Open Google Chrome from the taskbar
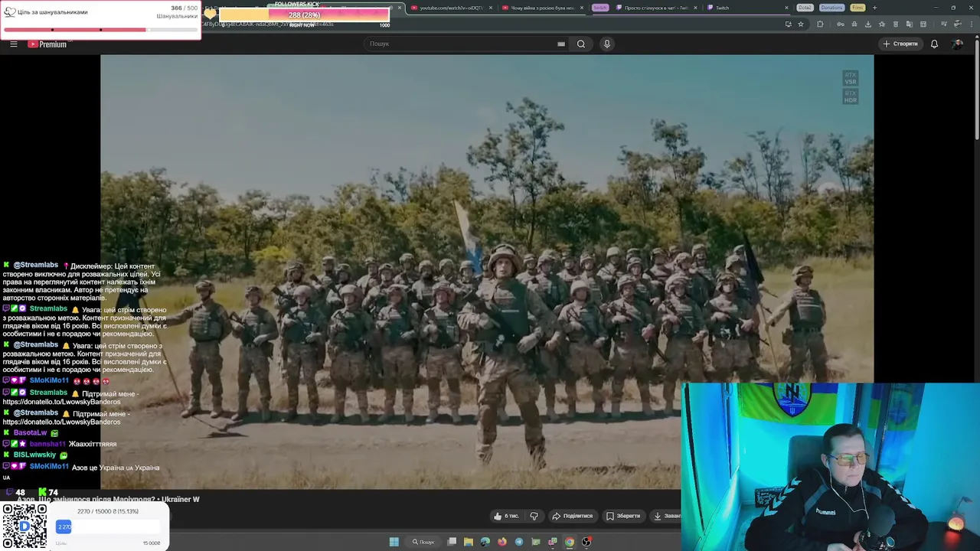The height and width of the screenshot is (551, 980). 570,542
